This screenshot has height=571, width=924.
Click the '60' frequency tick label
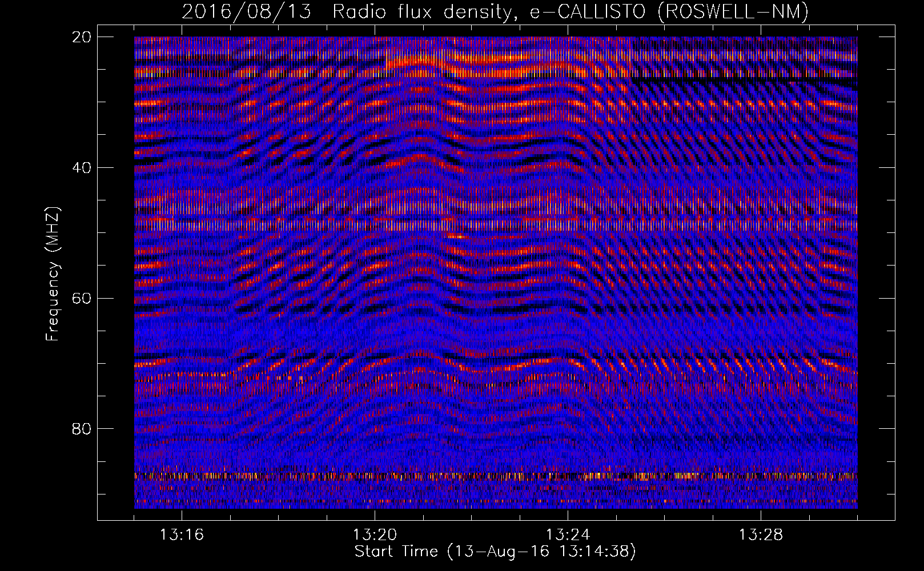pos(81,299)
